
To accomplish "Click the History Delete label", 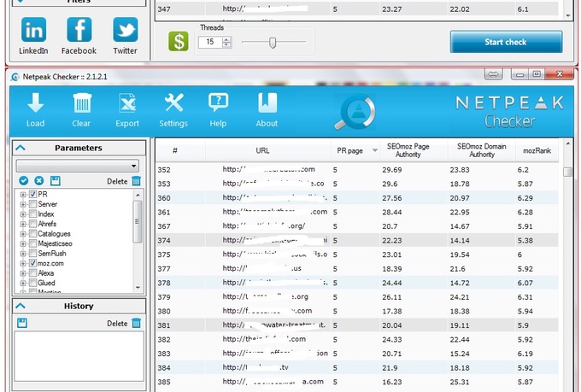I will (117, 323).
